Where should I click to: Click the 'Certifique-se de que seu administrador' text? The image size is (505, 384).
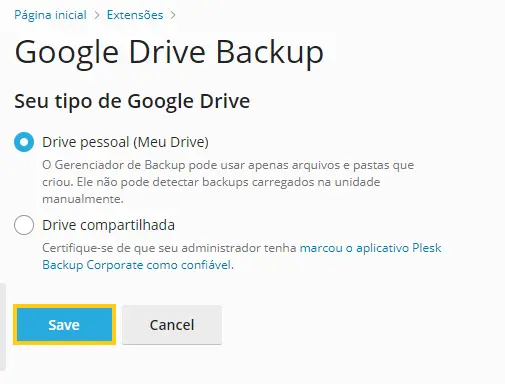pos(169,248)
